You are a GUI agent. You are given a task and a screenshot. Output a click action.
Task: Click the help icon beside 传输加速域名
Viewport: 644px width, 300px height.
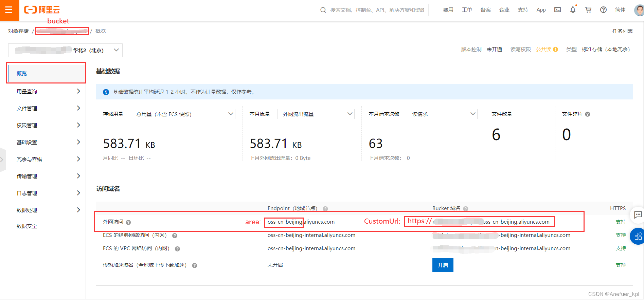point(194,265)
